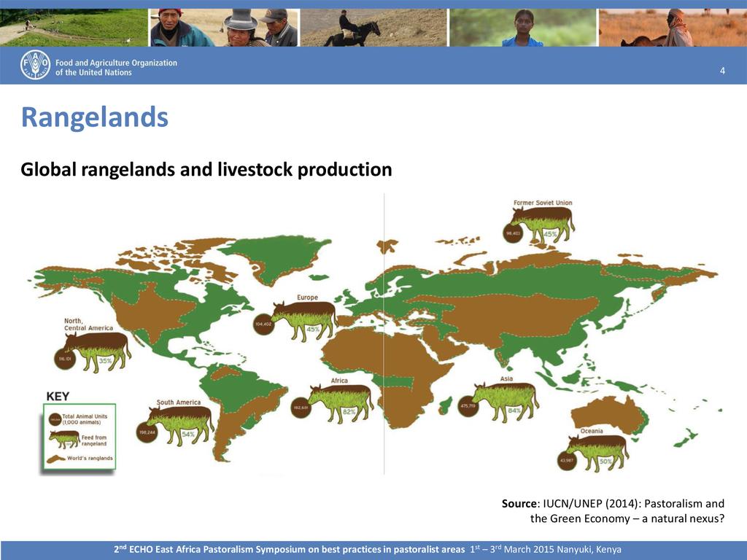Click the Feed from rangeland key icon
This screenshot has height=560, width=747.
click(x=64, y=438)
